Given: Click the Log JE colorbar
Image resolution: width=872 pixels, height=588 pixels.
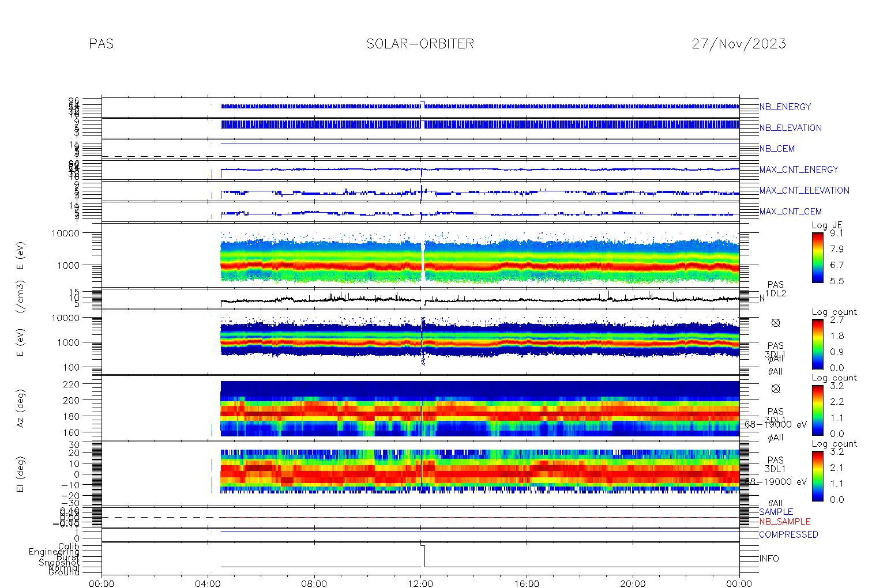Looking at the screenshot, I should click(817, 257).
